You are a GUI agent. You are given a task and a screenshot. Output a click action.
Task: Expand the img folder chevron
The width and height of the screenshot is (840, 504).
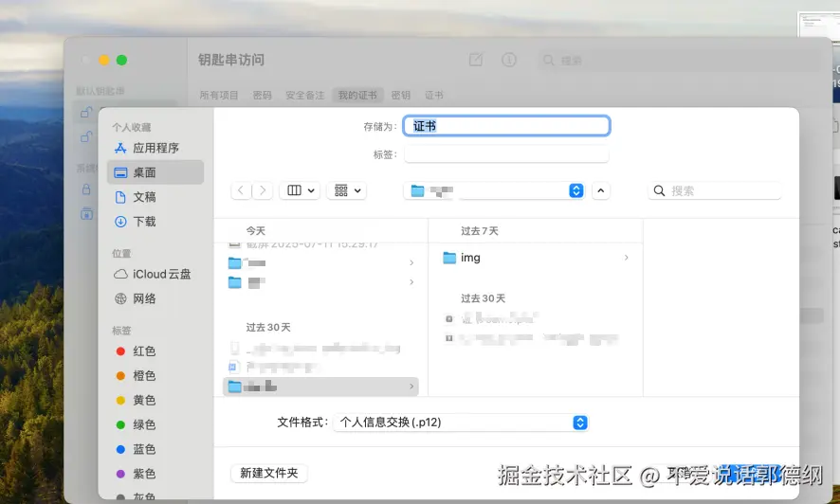click(x=627, y=258)
